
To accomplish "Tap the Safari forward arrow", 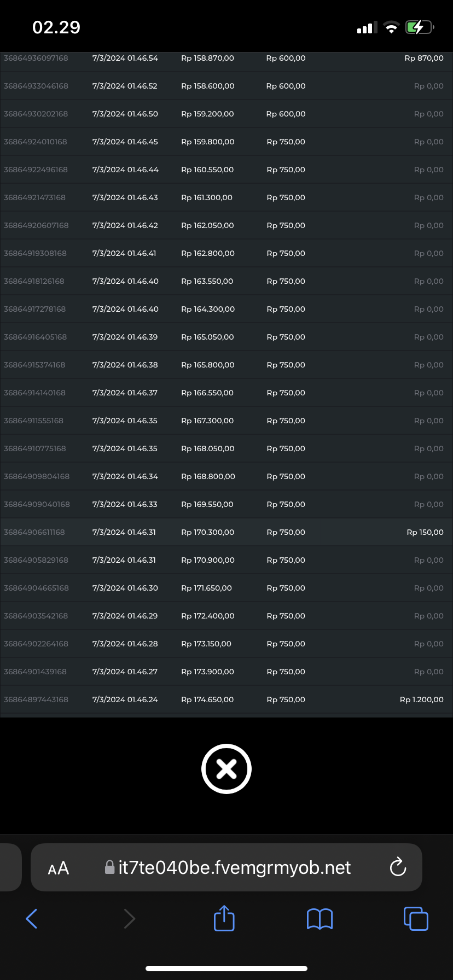I will pos(129,918).
